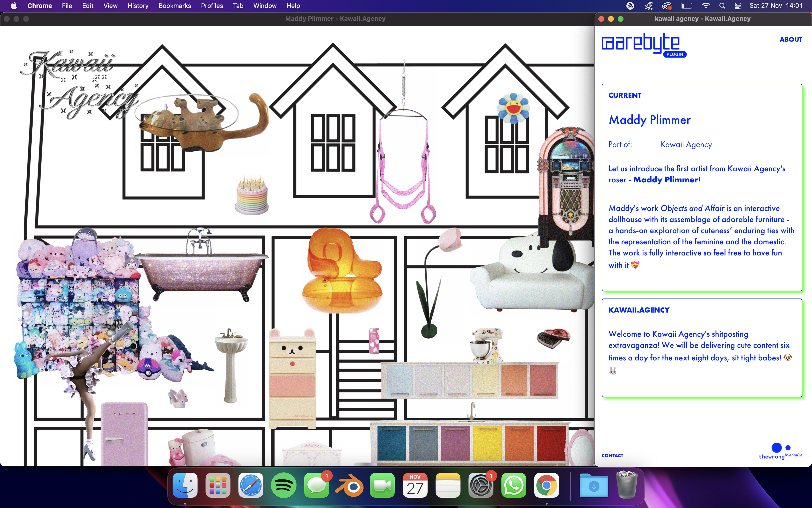Click the leftmost round bird icon in the menu bar

(630, 6)
